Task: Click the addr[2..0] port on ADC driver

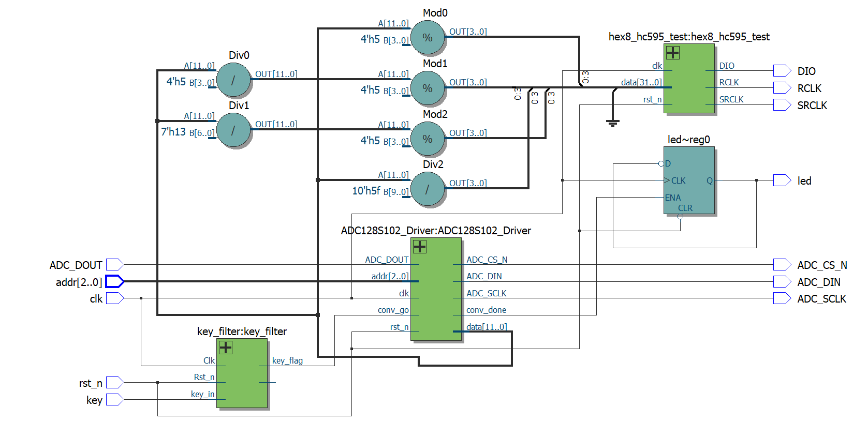Action: pos(390,276)
